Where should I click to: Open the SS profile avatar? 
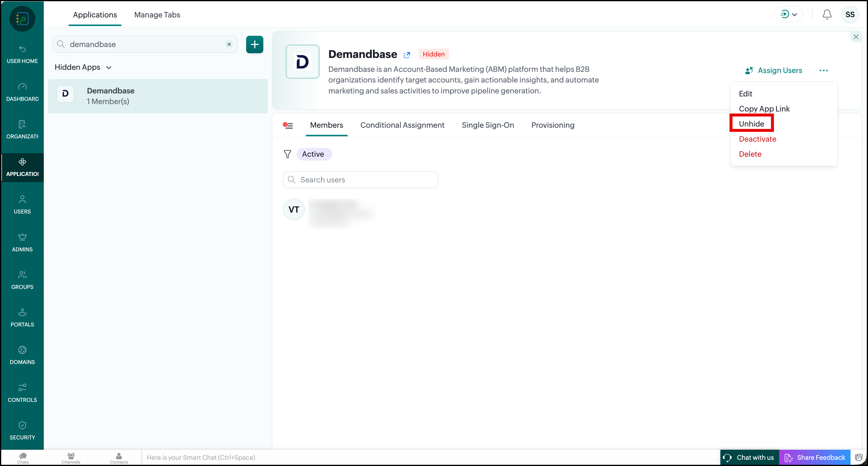coord(850,14)
